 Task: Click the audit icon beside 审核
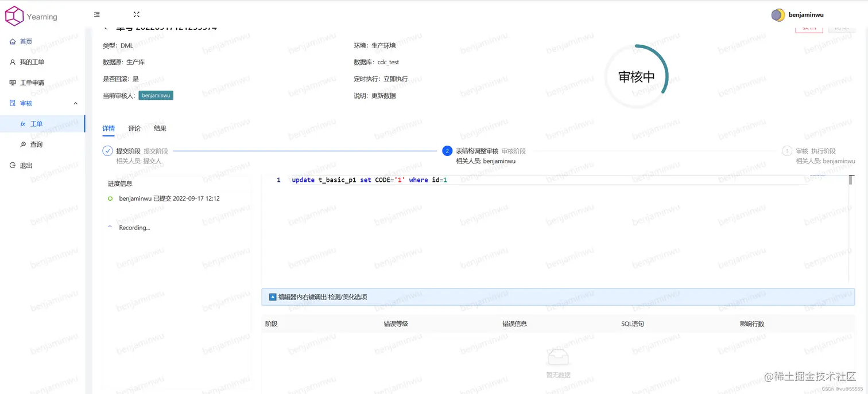13,103
